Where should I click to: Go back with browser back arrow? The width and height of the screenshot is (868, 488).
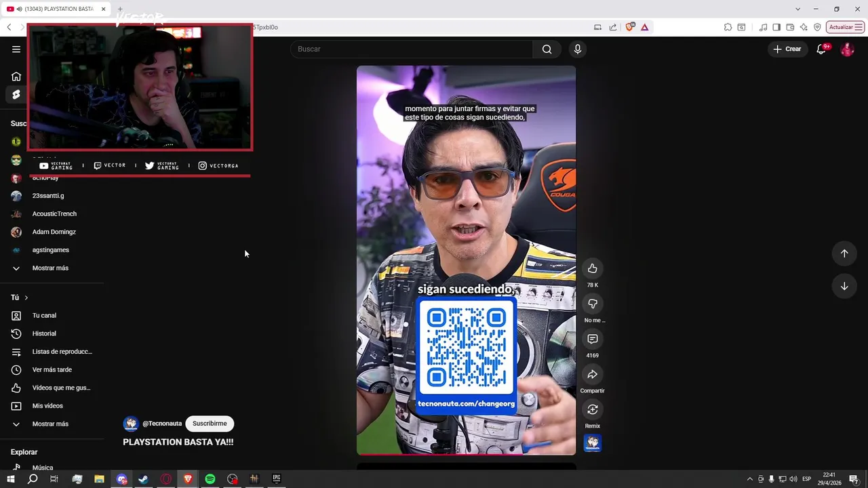point(9,27)
